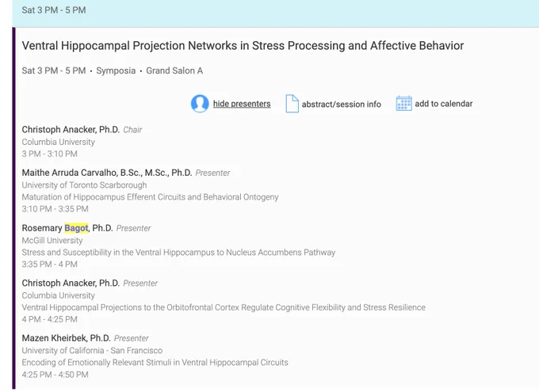The height and width of the screenshot is (392, 539).
Task: Open presenter Maithe Arruda Carvalho's name
Action: point(107,173)
